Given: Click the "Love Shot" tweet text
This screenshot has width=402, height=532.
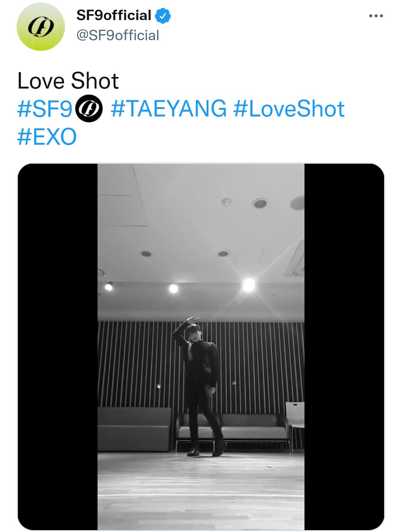Looking at the screenshot, I should 68,81.
